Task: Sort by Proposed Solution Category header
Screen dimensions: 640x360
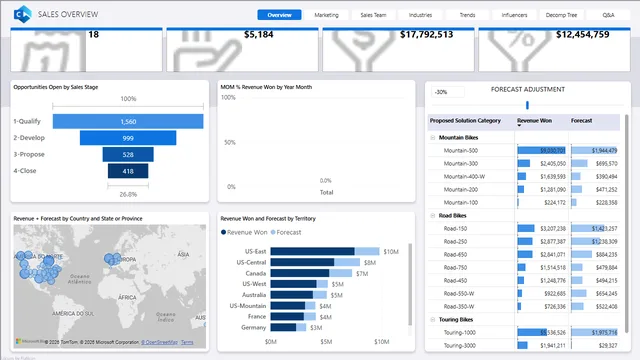Action: (x=465, y=121)
